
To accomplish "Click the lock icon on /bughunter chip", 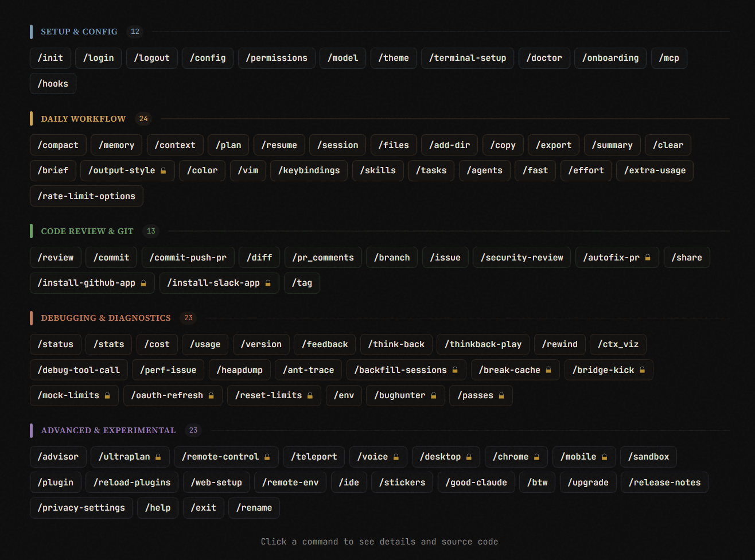I will click(434, 396).
